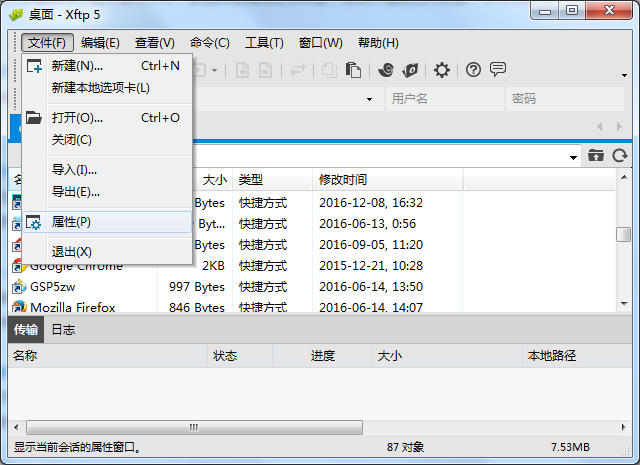Click the 用户名 username input field
This screenshot has height=465, width=640.
(x=440, y=99)
